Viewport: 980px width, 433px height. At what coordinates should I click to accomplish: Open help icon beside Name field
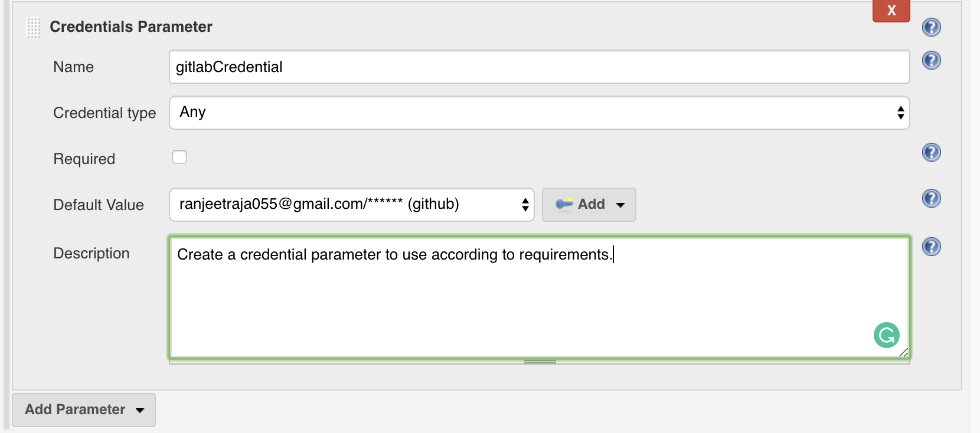(x=931, y=60)
